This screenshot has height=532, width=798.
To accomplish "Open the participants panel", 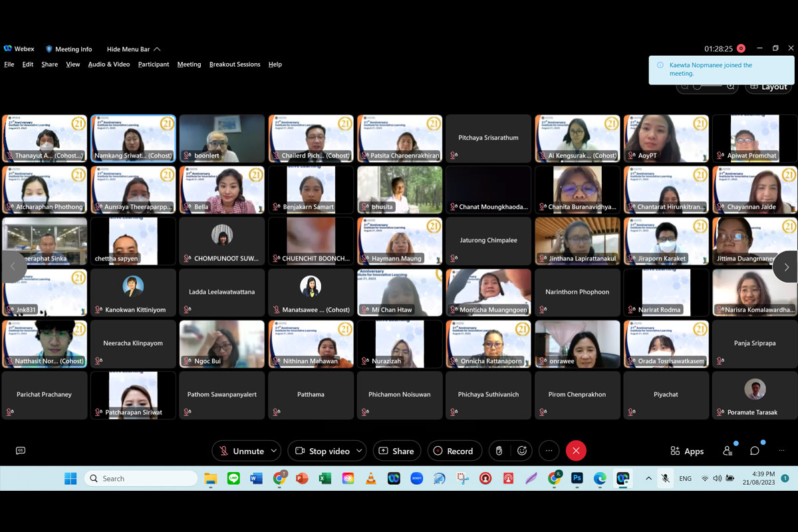I will point(728,451).
